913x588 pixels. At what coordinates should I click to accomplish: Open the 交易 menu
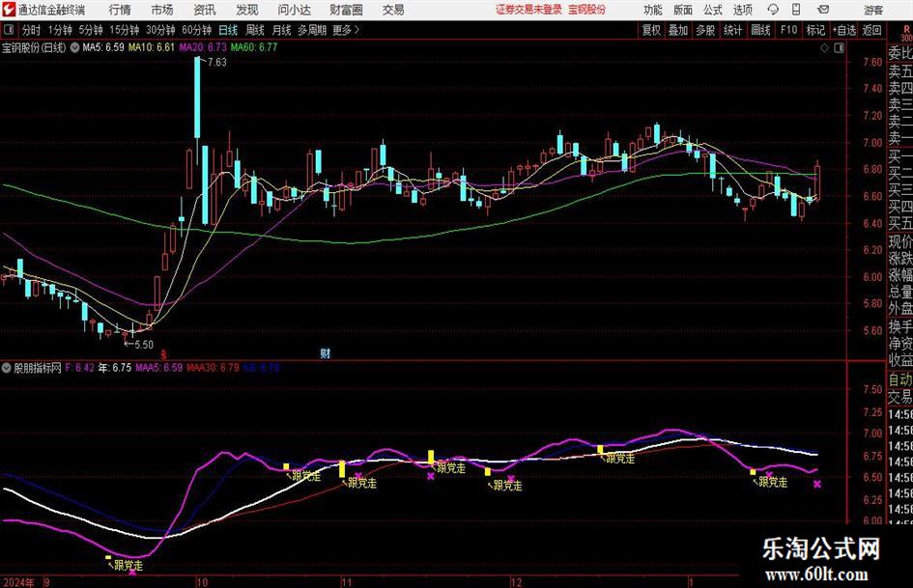[393, 10]
